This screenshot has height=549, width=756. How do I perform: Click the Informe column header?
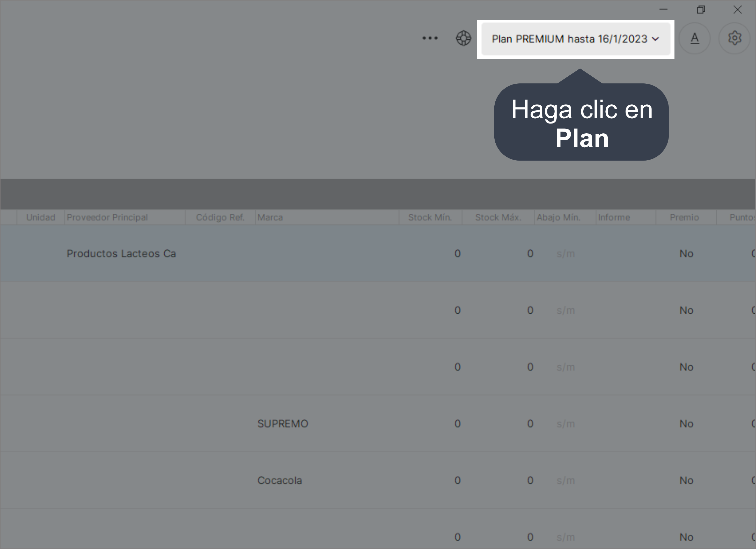pos(614,218)
